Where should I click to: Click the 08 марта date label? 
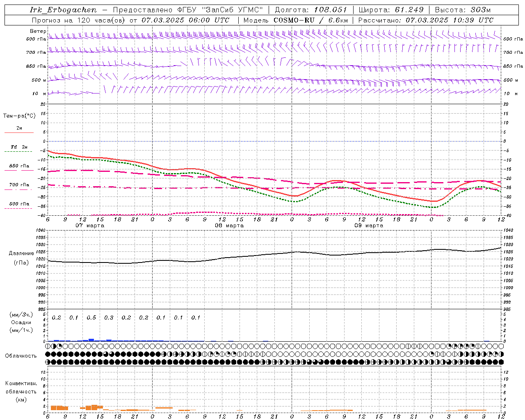point(229,226)
